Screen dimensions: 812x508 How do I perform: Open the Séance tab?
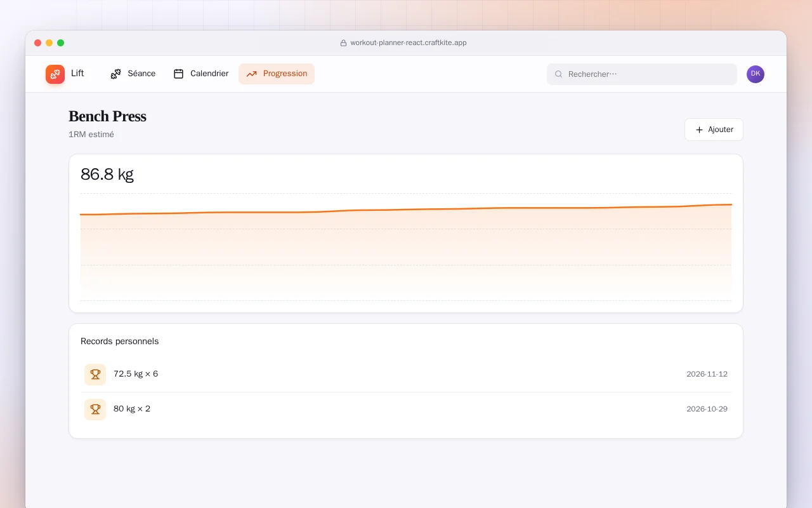pyautogui.click(x=133, y=74)
